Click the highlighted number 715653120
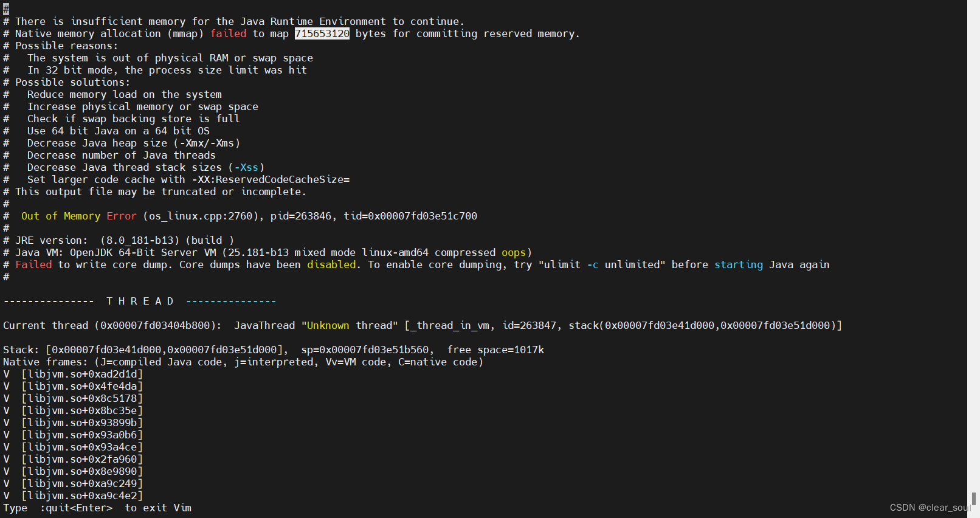Viewport: 980px width, 518px height. click(322, 33)
